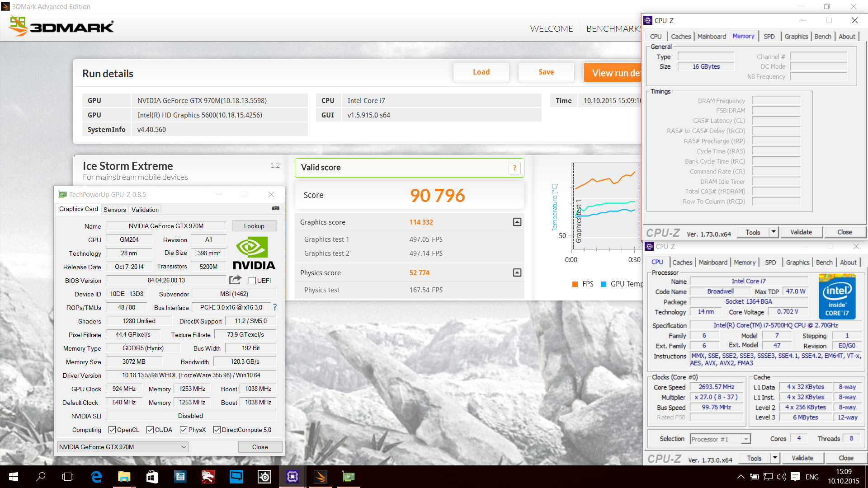
Task: Click Validate in lower CPU-Z window
Action: pyautogui.click(x=802, y=458)
